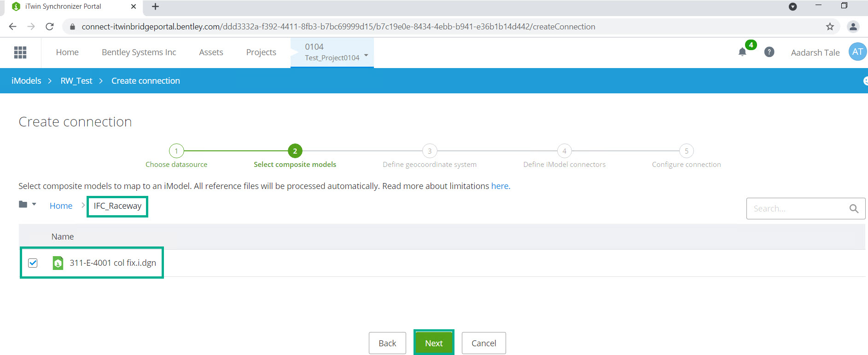Open the app launcher grid icon

(20, 52)
